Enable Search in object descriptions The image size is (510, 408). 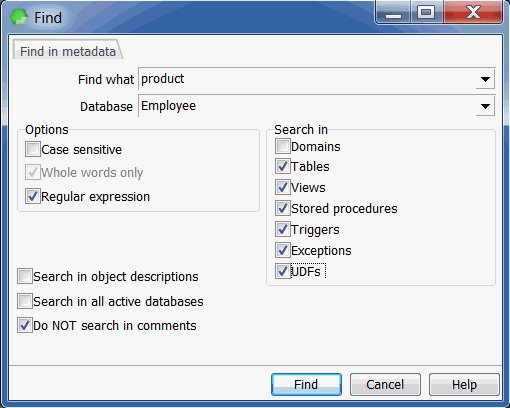coord(25,276)
